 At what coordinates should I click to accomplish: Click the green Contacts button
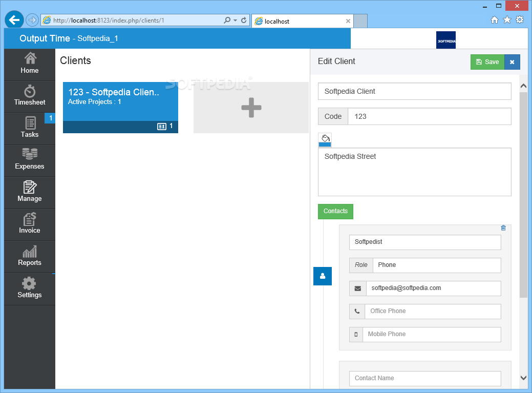[x=335, y=211]
